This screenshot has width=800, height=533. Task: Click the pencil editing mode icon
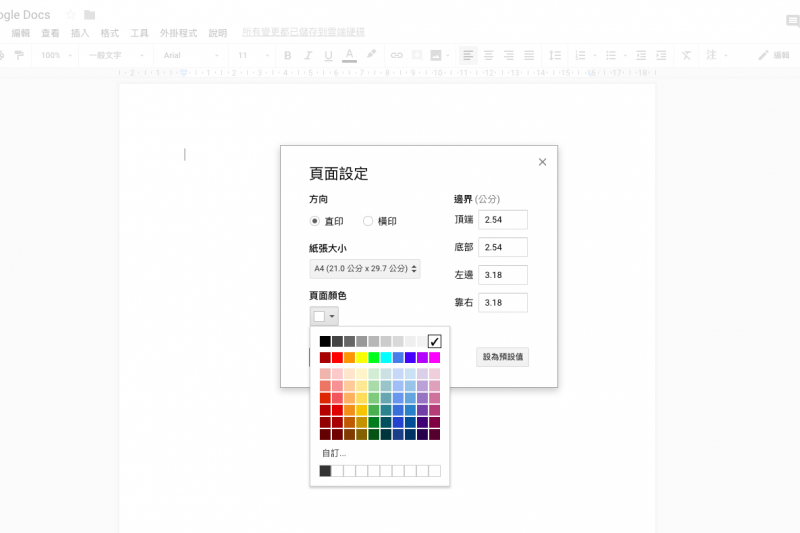(x=763, y=55)
